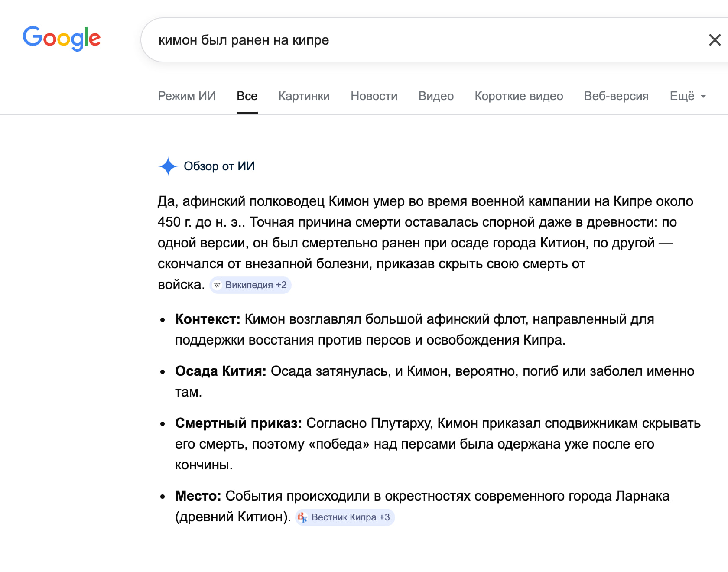Expand the Ещё dropdown menu
The height and width of the screenshot is (572, 728).
[687, 96]
